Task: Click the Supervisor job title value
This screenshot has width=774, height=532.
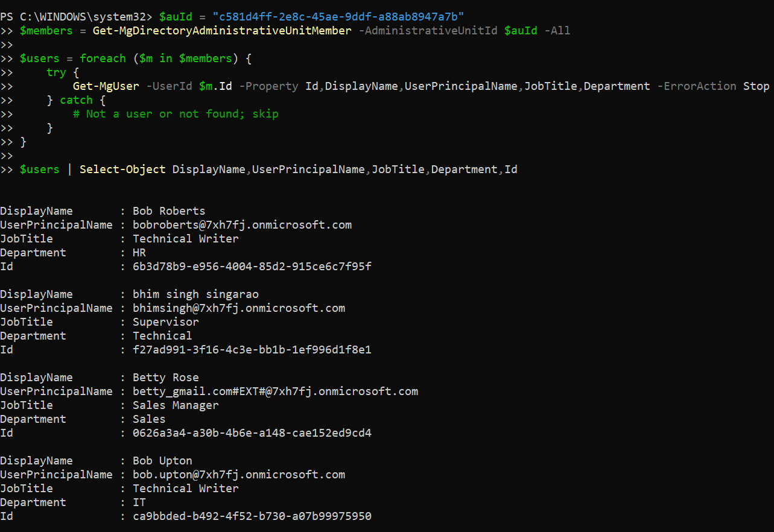Action: [165, 322]
